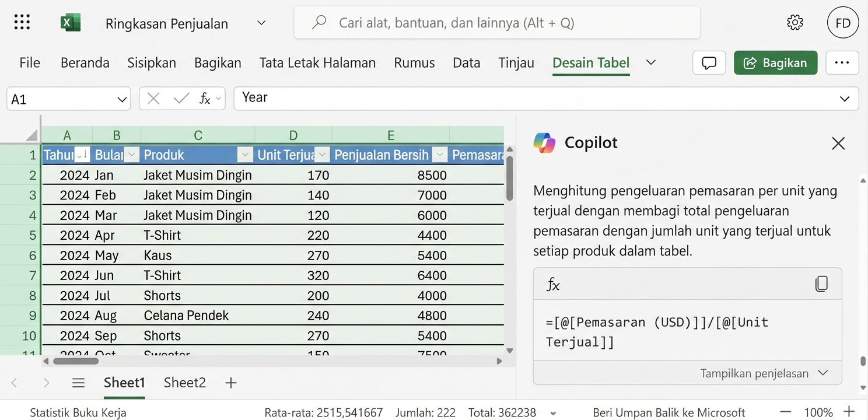Viewport: 868px width, 420px height.
Task: Add a new sheet with plus icon
Action: (230, 383)
